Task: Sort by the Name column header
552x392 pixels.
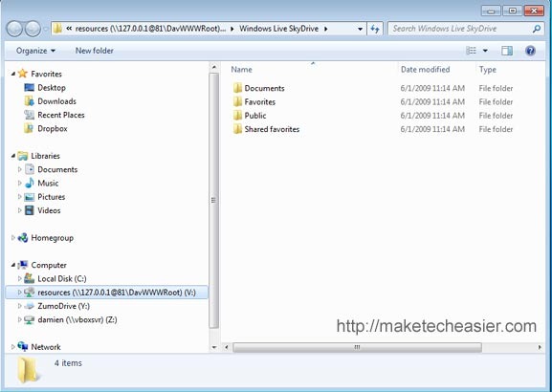Action: [241, 70]
